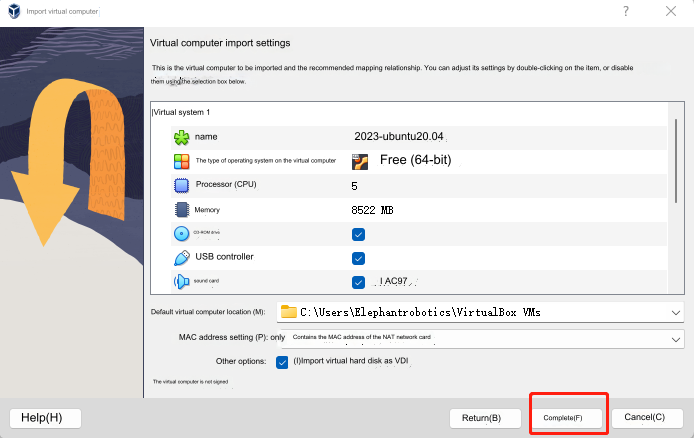Viewport: 694px width, 438px height.
Task: Select the Processor (CPU) chip icon
Action: (181, 185)
